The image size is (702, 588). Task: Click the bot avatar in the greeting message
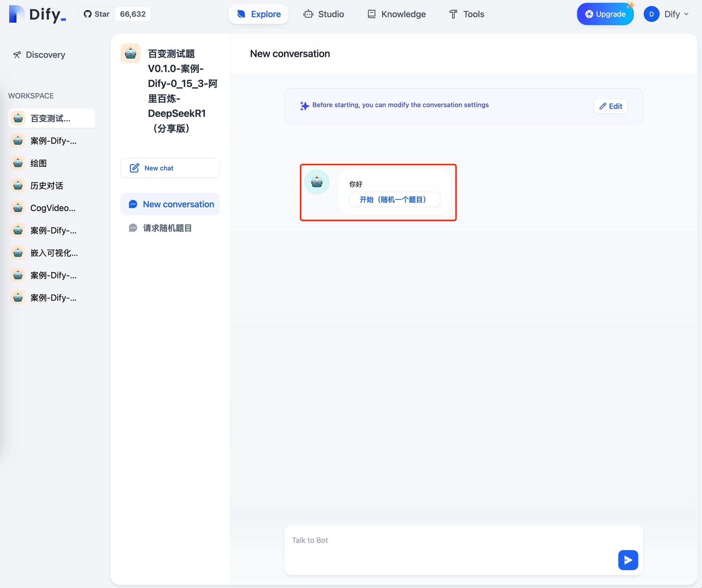click(317, 182)
